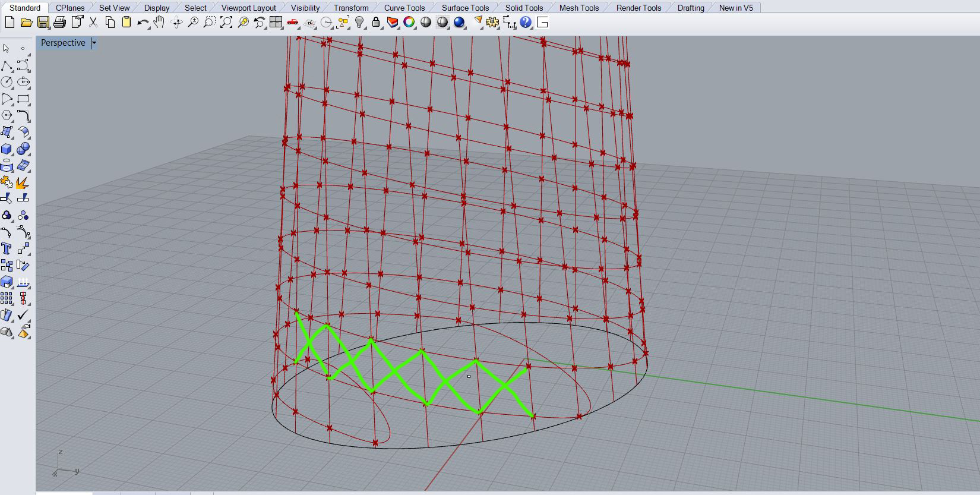Image resolution: width=980 pixels, height=495 pixels.
Task: Open Help with the blue question mark icon
Action: pyautogui.click(x=526, y=23)
